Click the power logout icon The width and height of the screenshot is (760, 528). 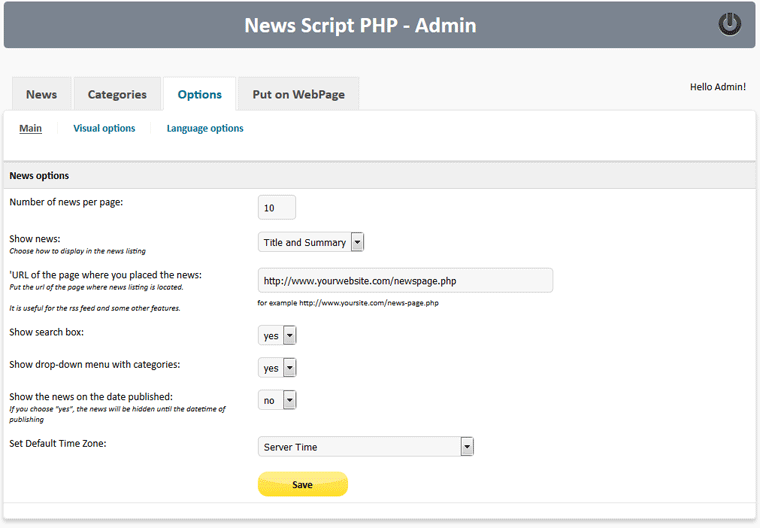pos(729,24)
